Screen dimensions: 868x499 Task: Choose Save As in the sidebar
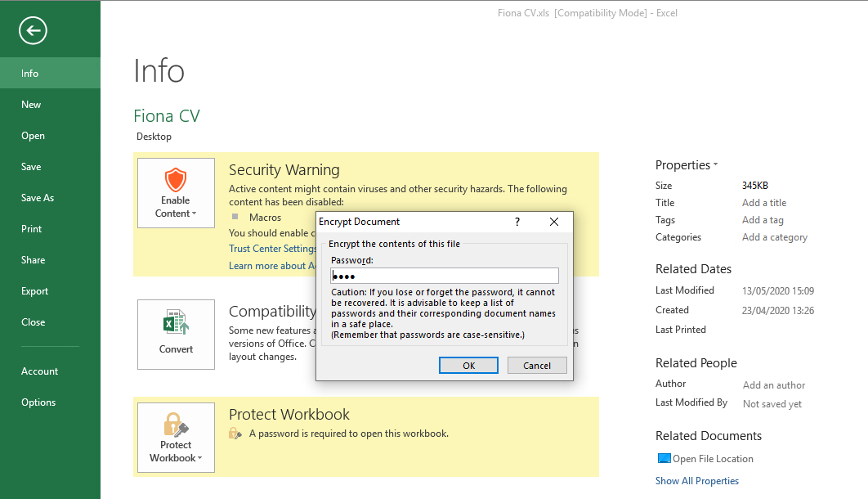click(51, 197)
